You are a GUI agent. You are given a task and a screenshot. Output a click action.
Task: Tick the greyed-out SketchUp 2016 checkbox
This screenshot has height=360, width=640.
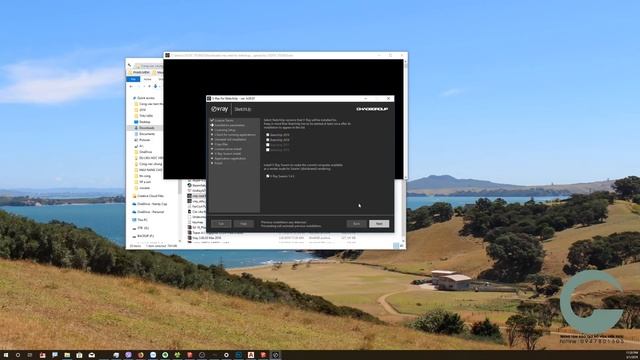point(268,150)
